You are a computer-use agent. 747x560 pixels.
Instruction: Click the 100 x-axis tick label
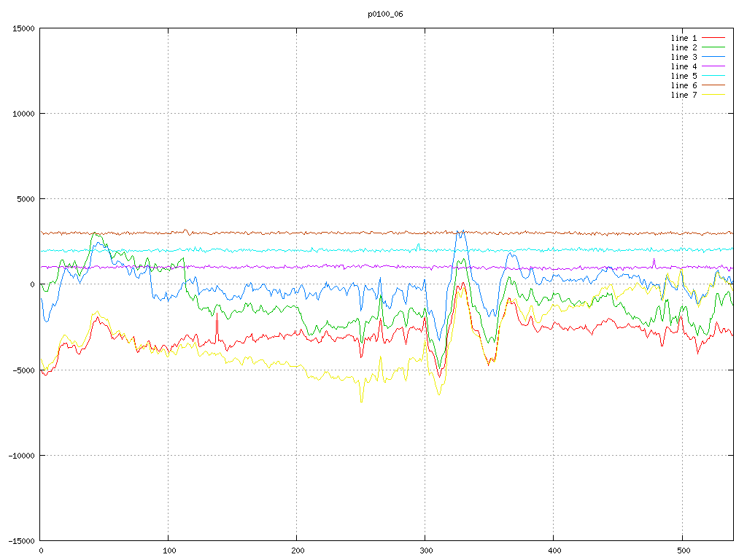(169, 550)
